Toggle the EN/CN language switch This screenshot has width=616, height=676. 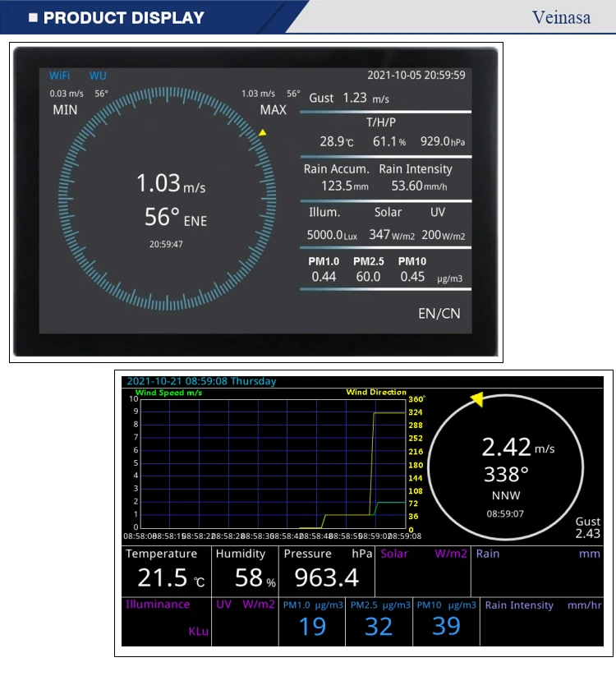(x=439, y=313)
